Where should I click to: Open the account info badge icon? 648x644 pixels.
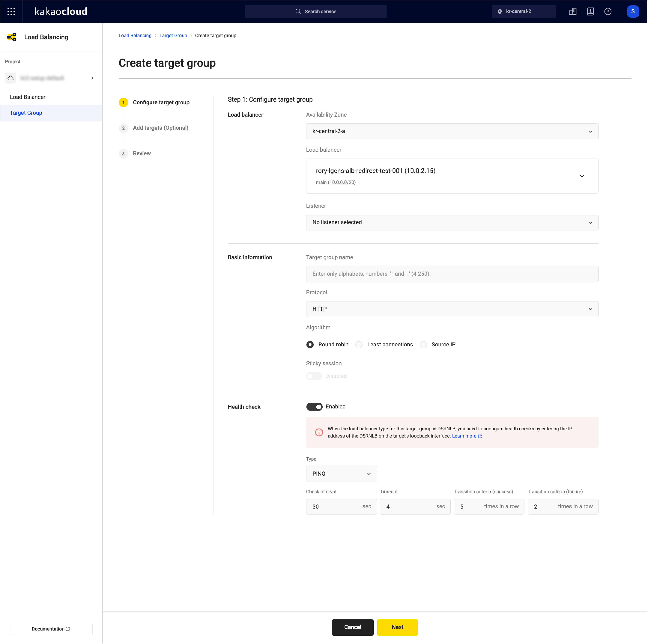click(590, 11)
